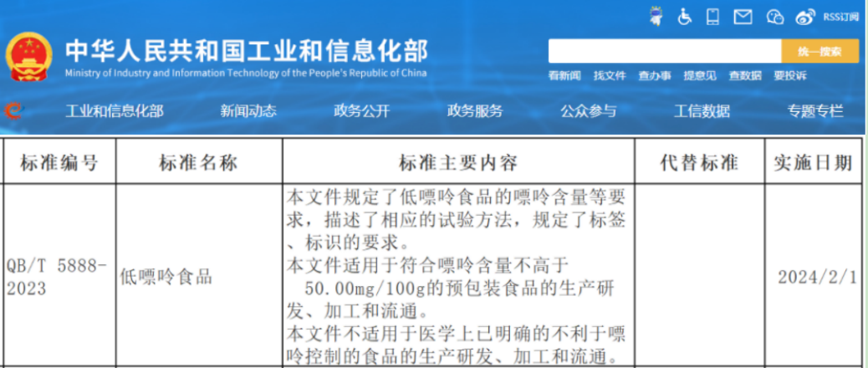
Task: Click the Weibo icon in header
Action: (x=804, y=16)
